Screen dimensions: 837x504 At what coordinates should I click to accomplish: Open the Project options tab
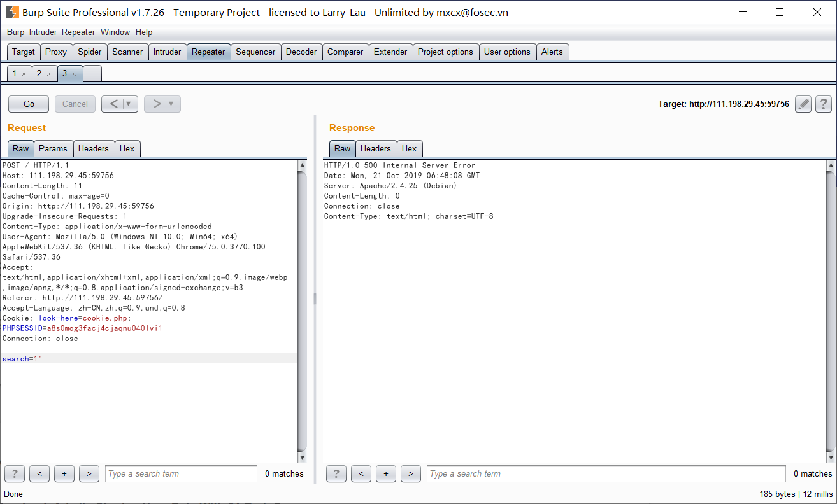click(x=445, y=52)
